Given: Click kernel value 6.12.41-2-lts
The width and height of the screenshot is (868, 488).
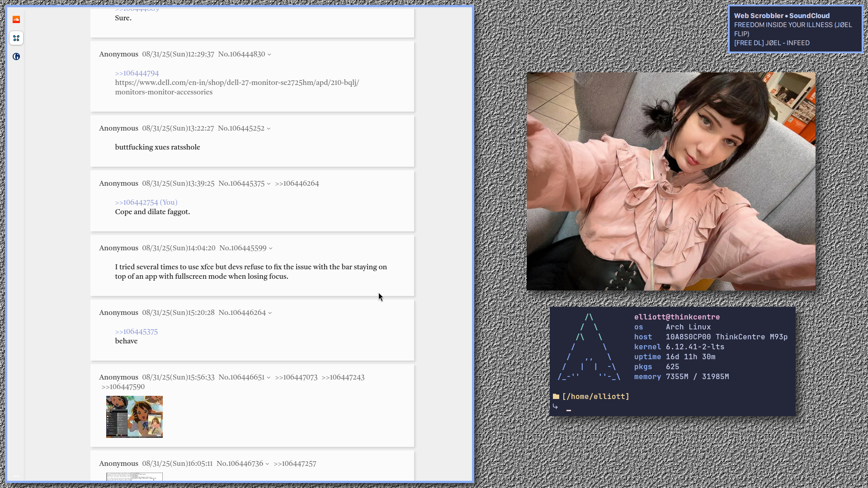Looking at the screenshot, I should (695, 347).
